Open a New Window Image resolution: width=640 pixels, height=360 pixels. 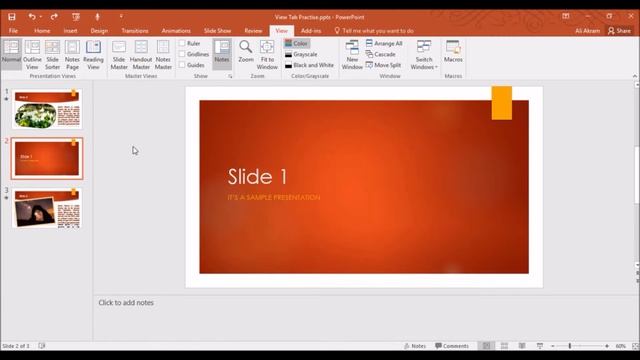[x=352, y=55]
